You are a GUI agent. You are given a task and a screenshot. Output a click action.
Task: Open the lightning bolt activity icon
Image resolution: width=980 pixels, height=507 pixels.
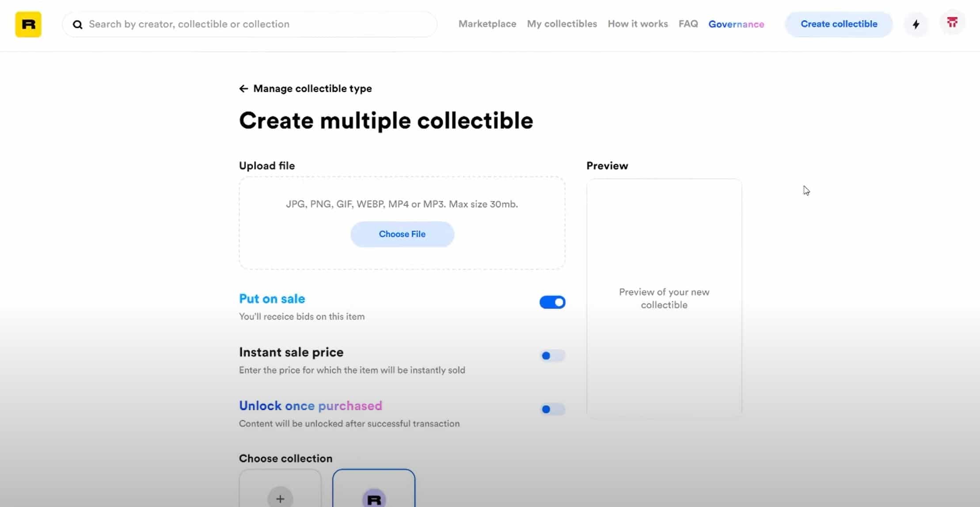pos(916,24)
